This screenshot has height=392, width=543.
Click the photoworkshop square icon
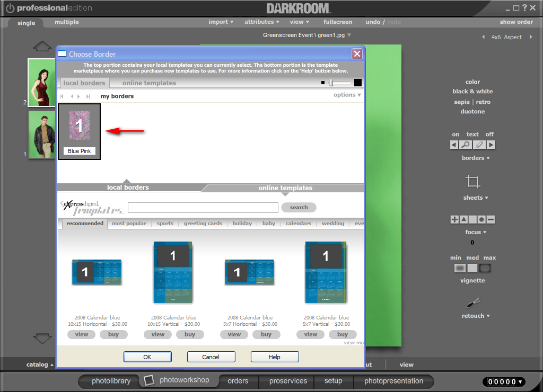click(149, 380)
